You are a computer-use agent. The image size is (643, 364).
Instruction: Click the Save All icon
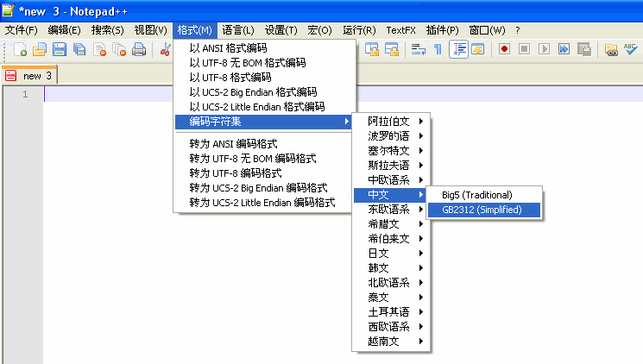tap(79, 50)
